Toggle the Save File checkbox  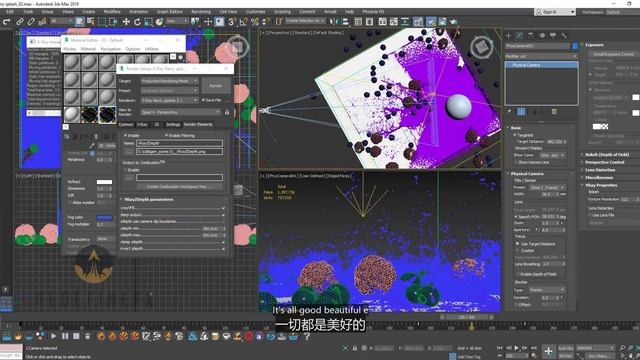tap(203, 100)
